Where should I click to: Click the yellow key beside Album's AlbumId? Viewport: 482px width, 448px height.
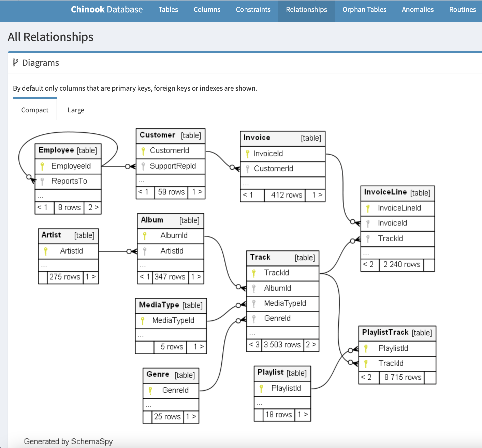[x=145, y=236]
